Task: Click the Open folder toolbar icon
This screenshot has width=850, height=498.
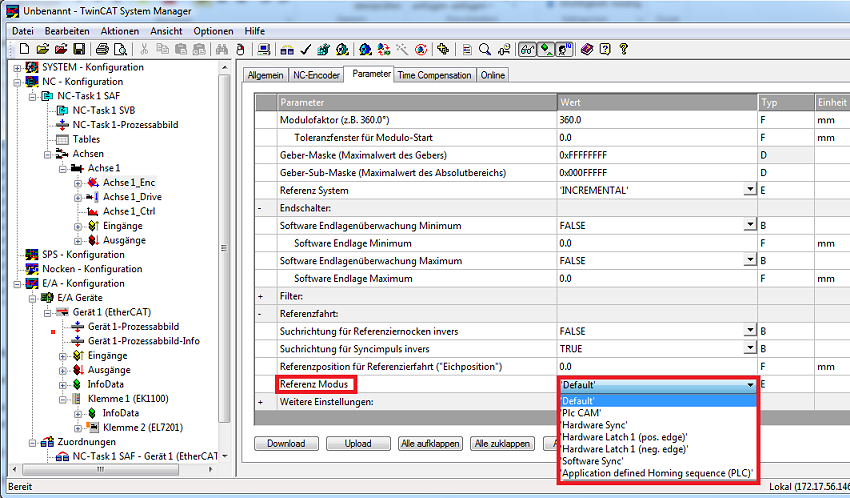Action: pos(43,49)
